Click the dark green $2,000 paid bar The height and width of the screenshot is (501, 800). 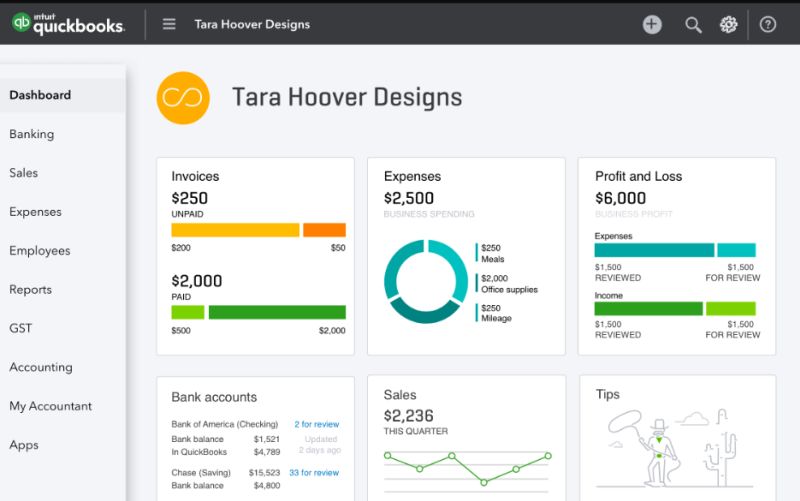tap(277, 312)
